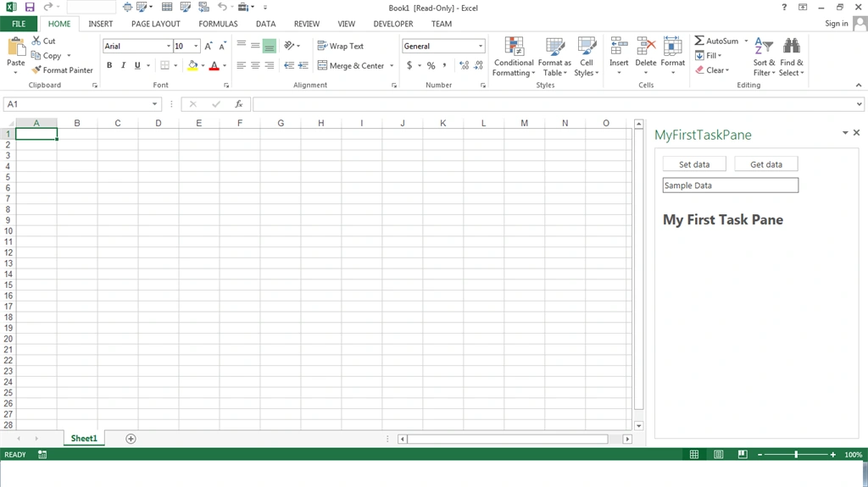Toggle Wrap Text on
868x487 pixels.
[341, 46]
